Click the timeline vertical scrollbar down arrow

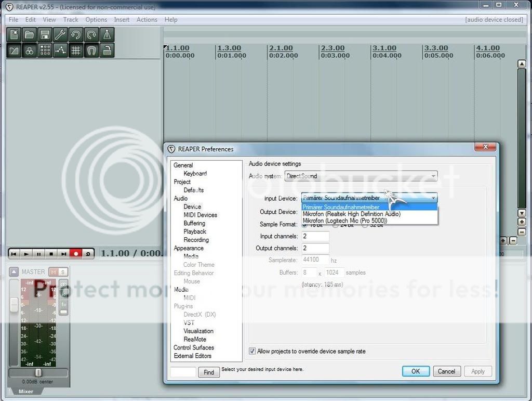(522, 213)
